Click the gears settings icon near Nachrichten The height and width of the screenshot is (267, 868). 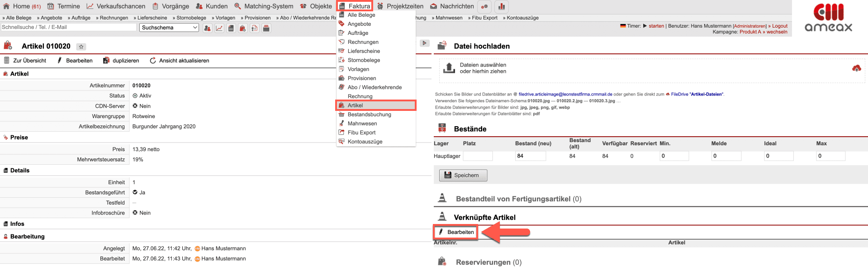pyautogui.click(x=484, y=6)
